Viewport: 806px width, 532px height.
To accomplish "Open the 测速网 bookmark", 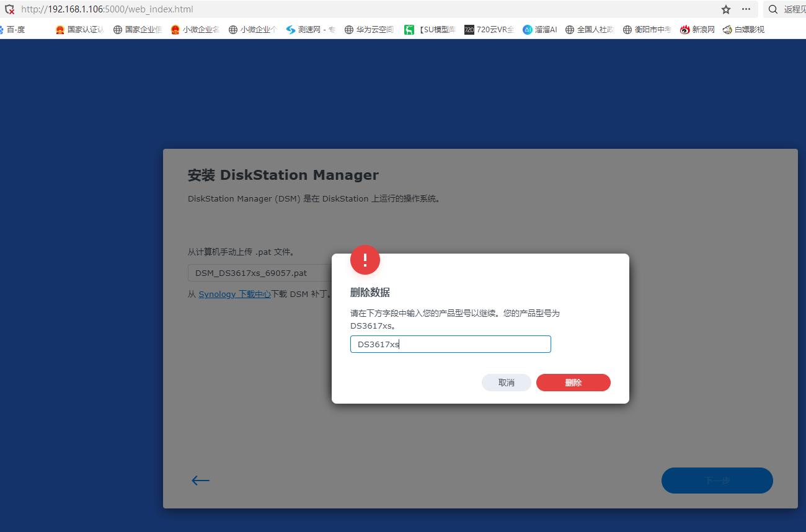I will [310, 29].
